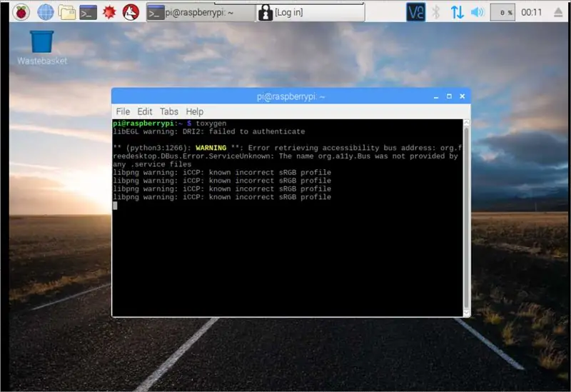Open the VNC server tray icon

pos(416,12)
